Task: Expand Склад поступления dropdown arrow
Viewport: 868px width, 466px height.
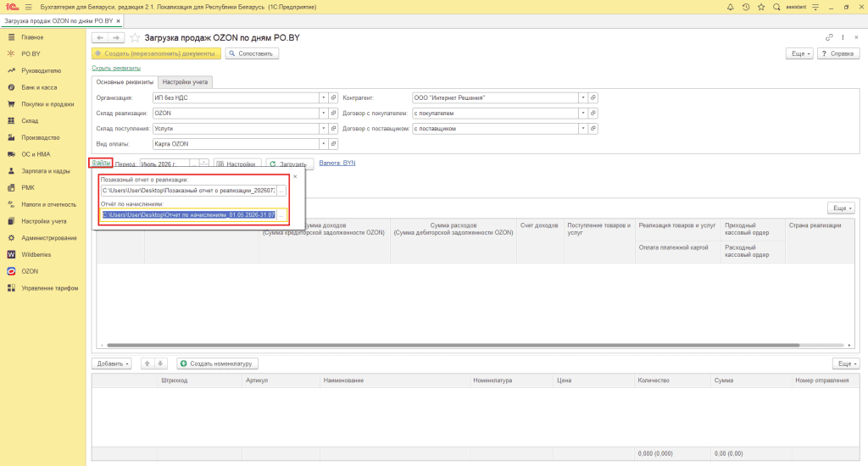Action: (x=323, y=129)
